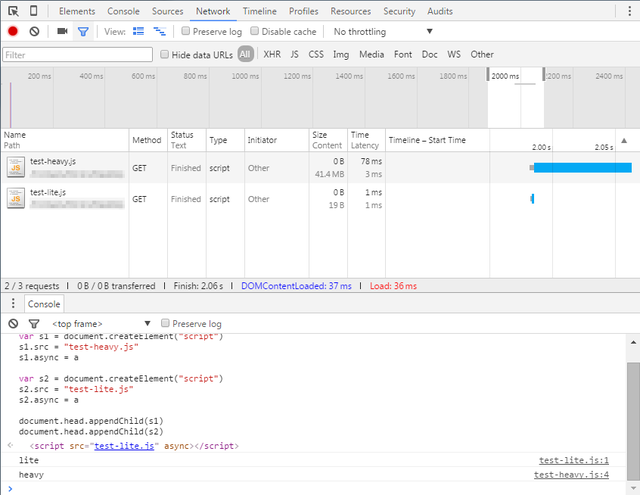Viewport: 640px width, 495px height.
Task: Sort by Time column header
Action: pos(367,140)
